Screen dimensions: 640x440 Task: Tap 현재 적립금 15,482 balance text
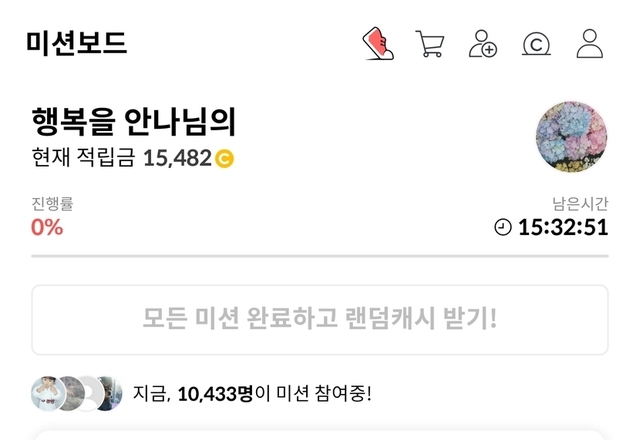pos(122,158)
